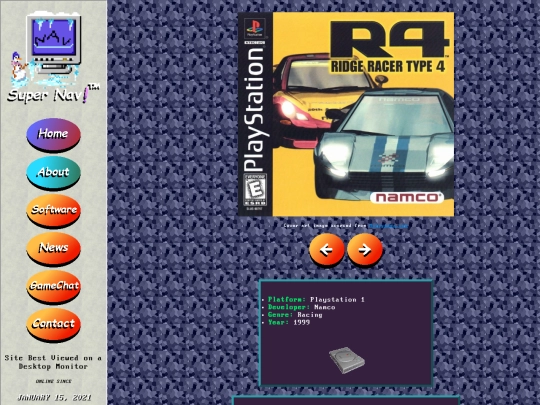
Task: Open the About page
Action: [x=53, y=173]
